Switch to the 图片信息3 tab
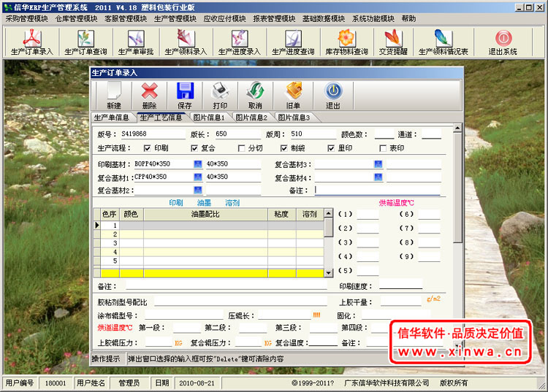The height and width of the screenshot is (392, 548). tap(294, 118)
